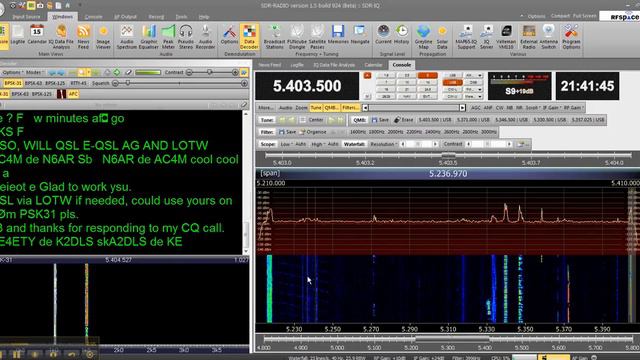Open External Radio control
The height and width of the screenshot is (360, 640).
point(529,36)
